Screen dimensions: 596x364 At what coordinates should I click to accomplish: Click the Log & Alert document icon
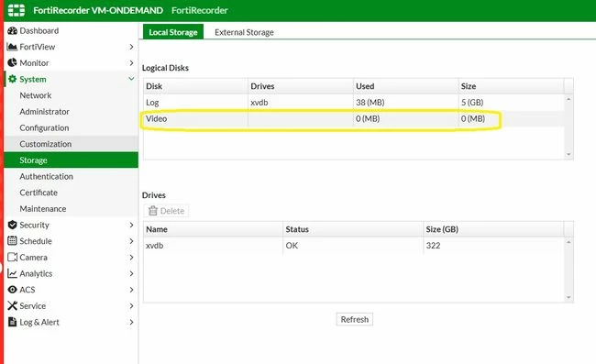12,322
